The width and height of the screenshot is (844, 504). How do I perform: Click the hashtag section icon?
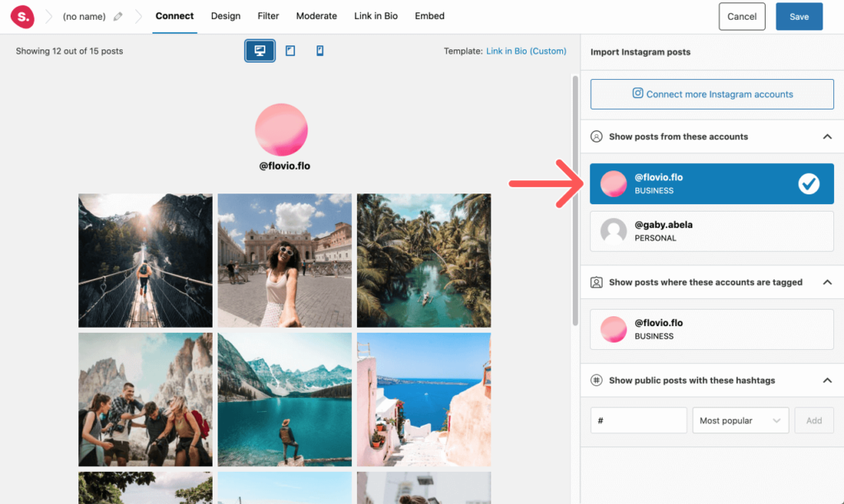[x=597, y=380]
